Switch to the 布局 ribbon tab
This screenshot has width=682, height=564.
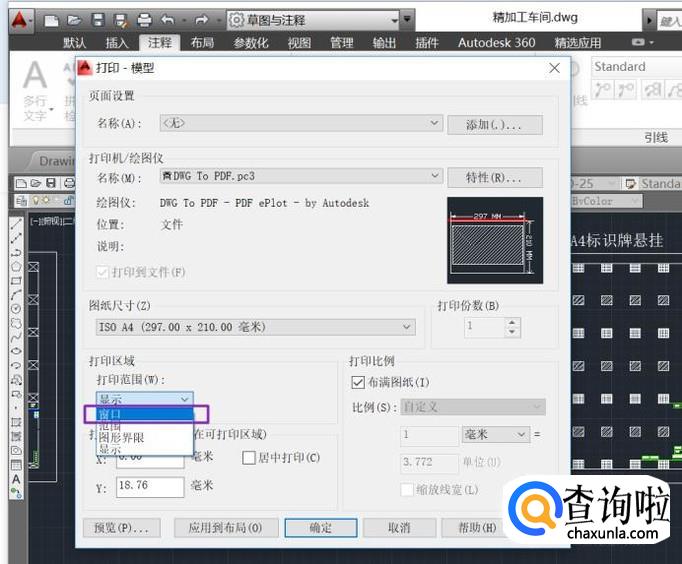tap(202, 43)
